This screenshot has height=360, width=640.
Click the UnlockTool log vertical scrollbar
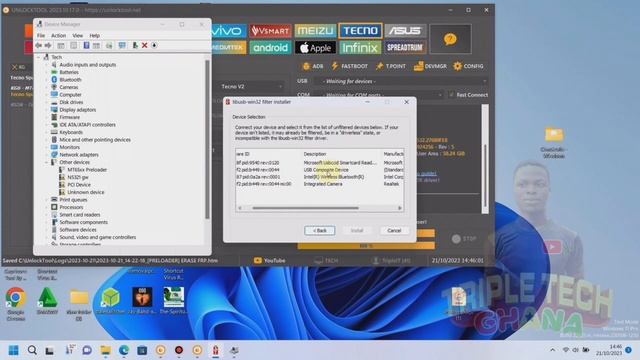pos(485,176)
